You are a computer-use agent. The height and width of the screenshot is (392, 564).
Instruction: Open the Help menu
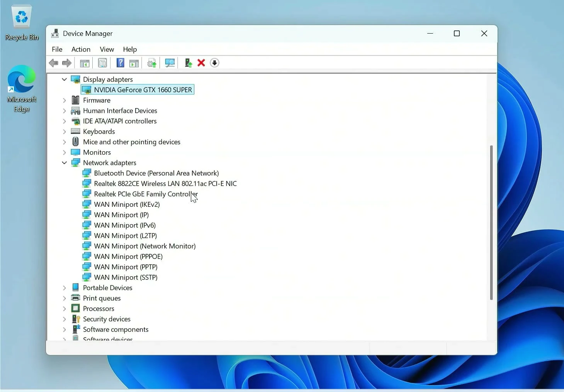(x=130, y=49)
